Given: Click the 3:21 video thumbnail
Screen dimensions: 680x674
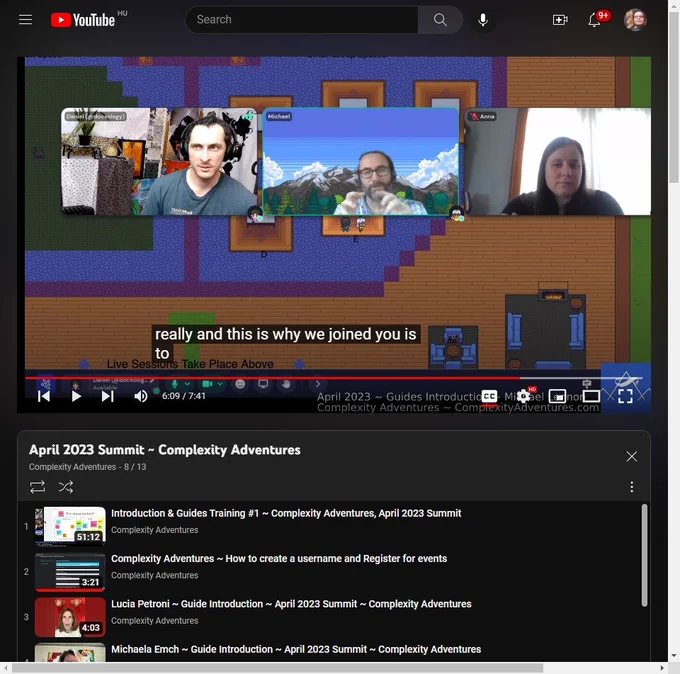Looking at the screenshot, I should click(70, 572).
